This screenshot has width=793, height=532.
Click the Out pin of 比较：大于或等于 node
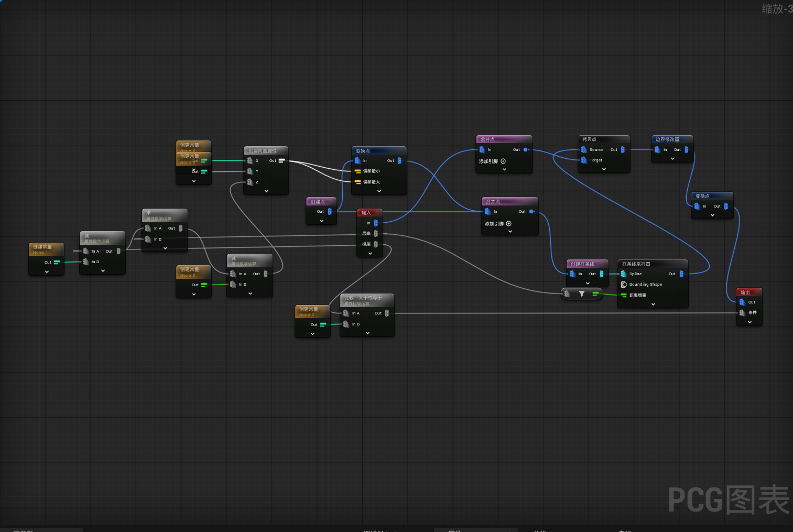[387, 313]
